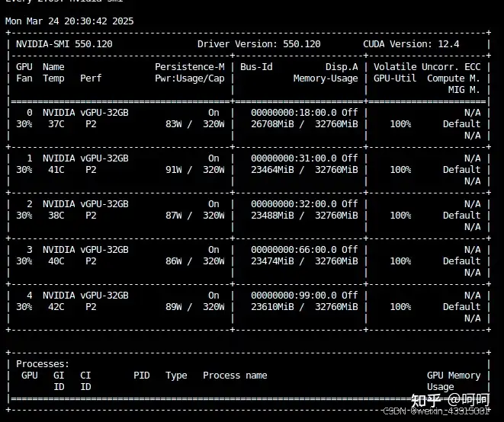Viewport: 504px width, 422px height.
Task: Click the Process name column header
Action: [235, 376]
